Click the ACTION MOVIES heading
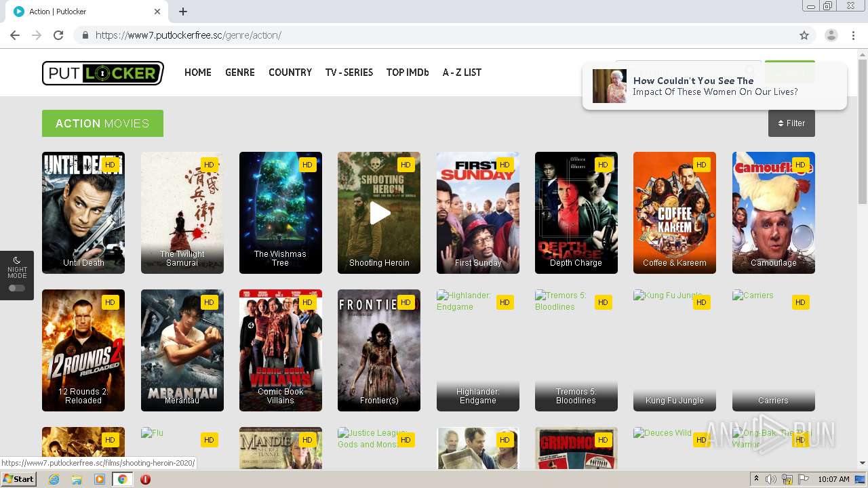 click(x=102, y=123)
